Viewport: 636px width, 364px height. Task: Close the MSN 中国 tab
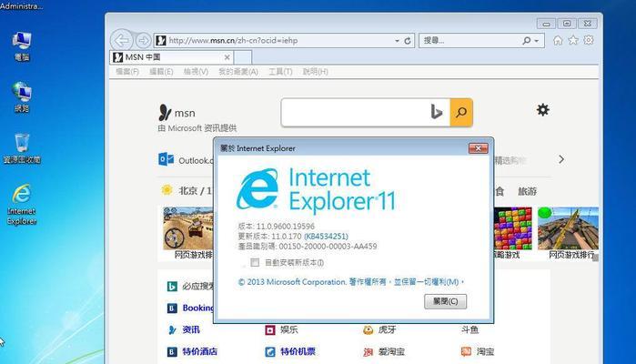[x=227, y=57]
